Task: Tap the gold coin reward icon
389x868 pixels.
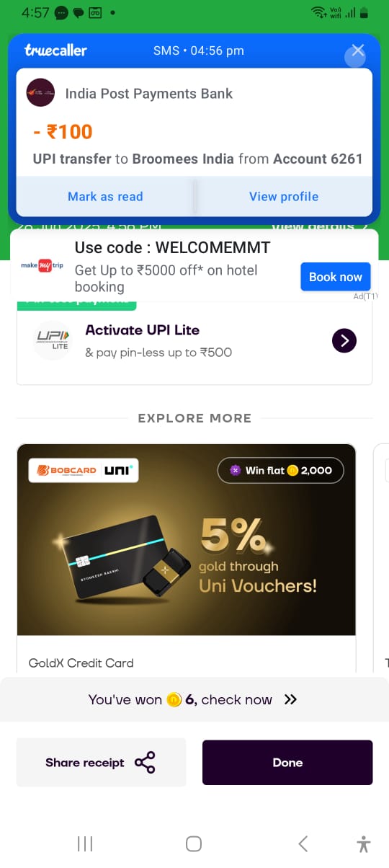Action: tap(174, 699)
